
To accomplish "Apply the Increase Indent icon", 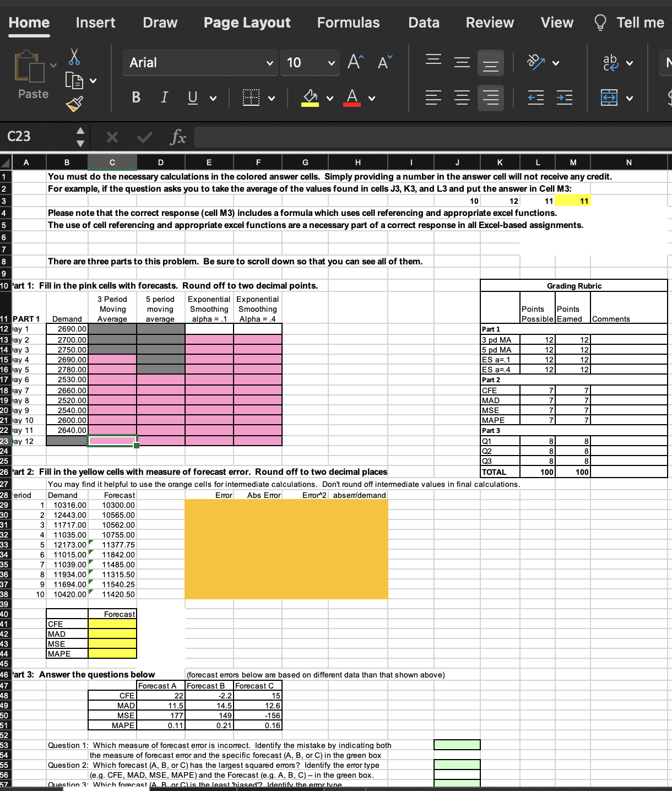I will [x=565, y=97].
